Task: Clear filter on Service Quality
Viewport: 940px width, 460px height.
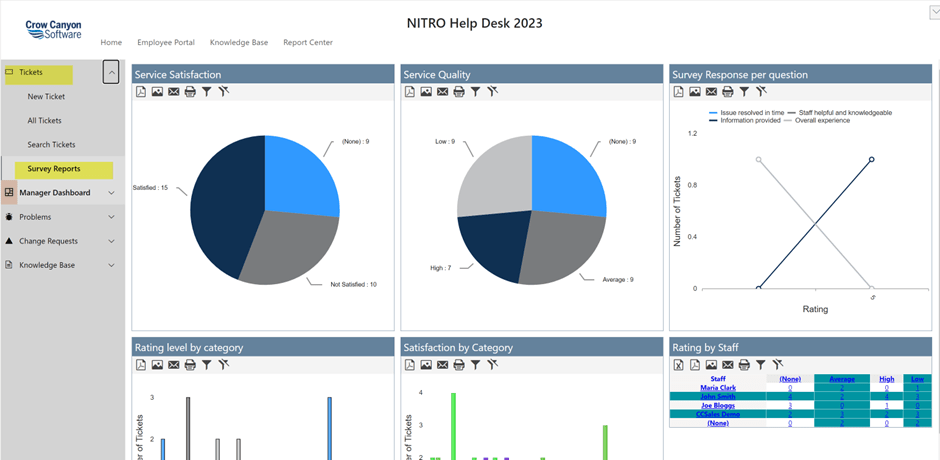Action: pyautogui.click(x=493, y=91)
